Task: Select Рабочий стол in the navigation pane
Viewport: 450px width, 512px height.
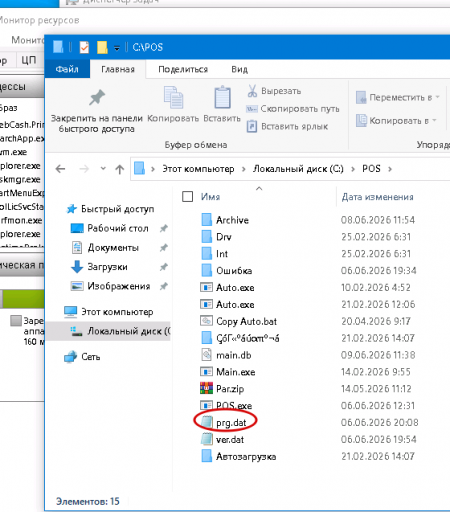Action: click(x=110, y=228)
